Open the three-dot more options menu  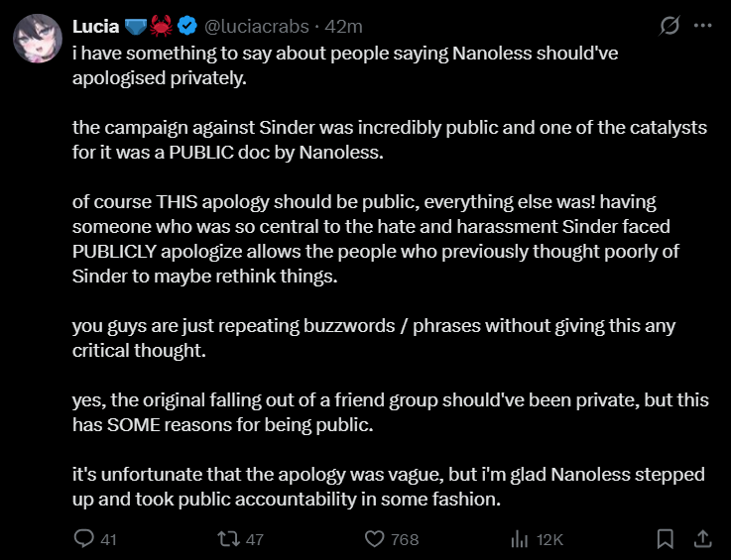click(702, 26)
